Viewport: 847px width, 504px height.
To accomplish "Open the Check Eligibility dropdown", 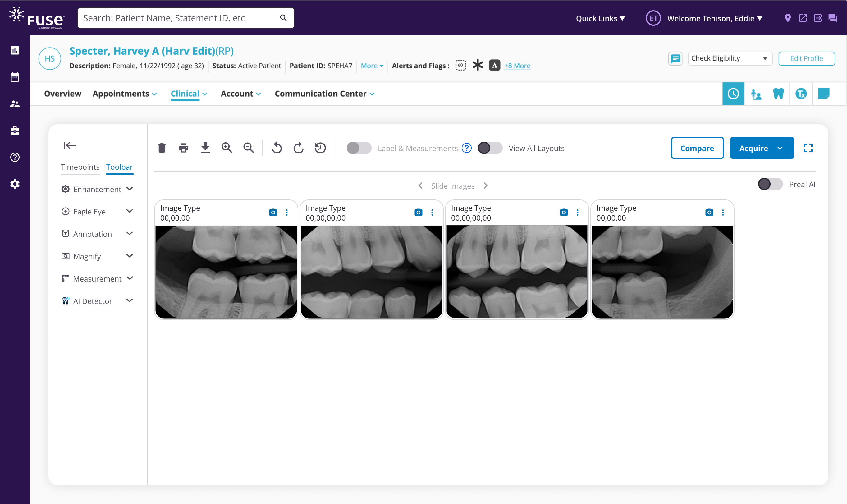I will (x=730, y=58).
